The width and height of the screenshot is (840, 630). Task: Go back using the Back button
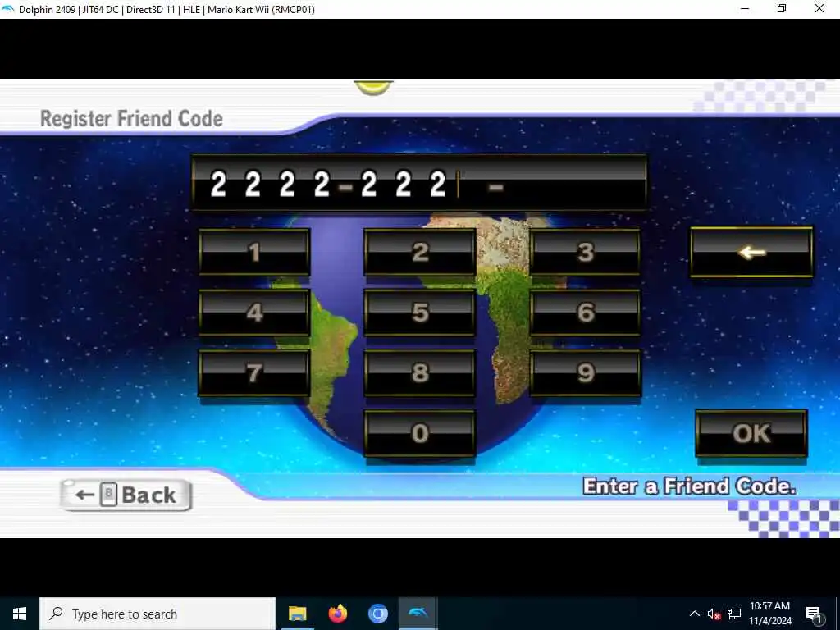click(126, 495)
